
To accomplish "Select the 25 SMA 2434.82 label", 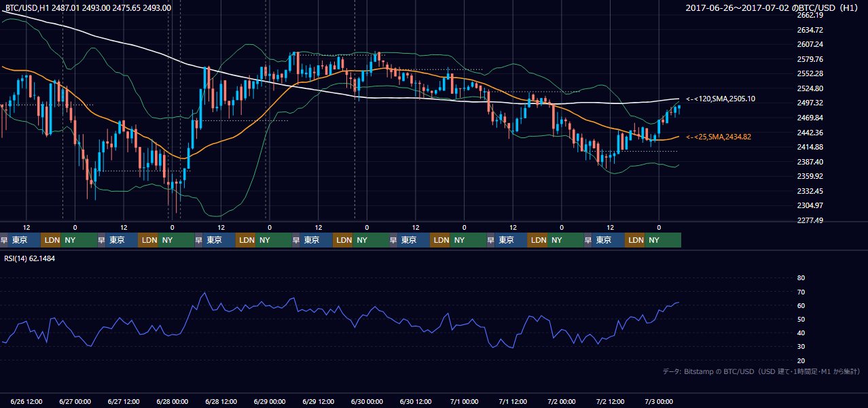I will pyautogui.click(x=719, y=137).
